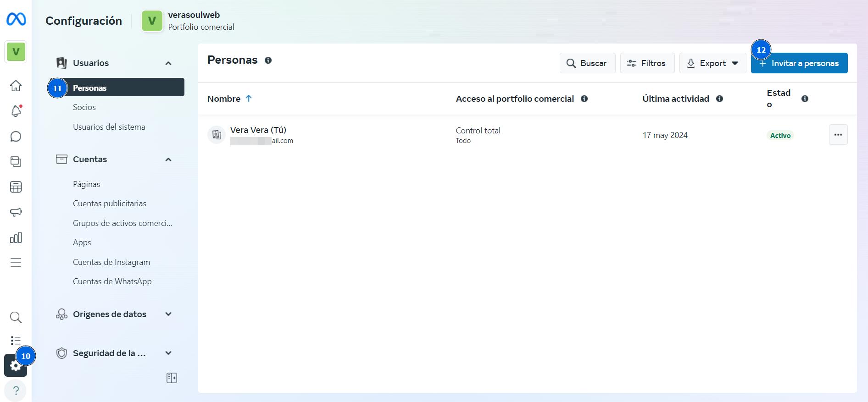Image resolution: width=868 pixels, height=402 pixels.
Task: Select Socios in the sidebar
Action: (x=84, y=107)
